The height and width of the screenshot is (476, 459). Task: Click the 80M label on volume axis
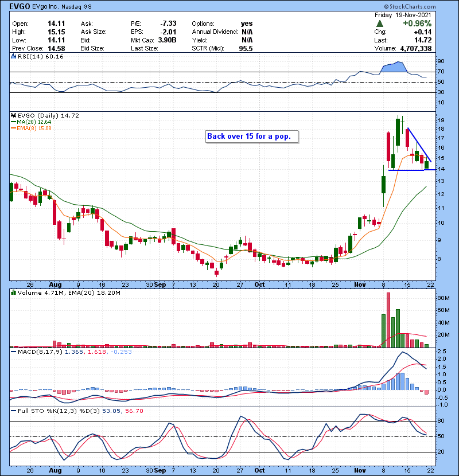[x=444, y=298]
